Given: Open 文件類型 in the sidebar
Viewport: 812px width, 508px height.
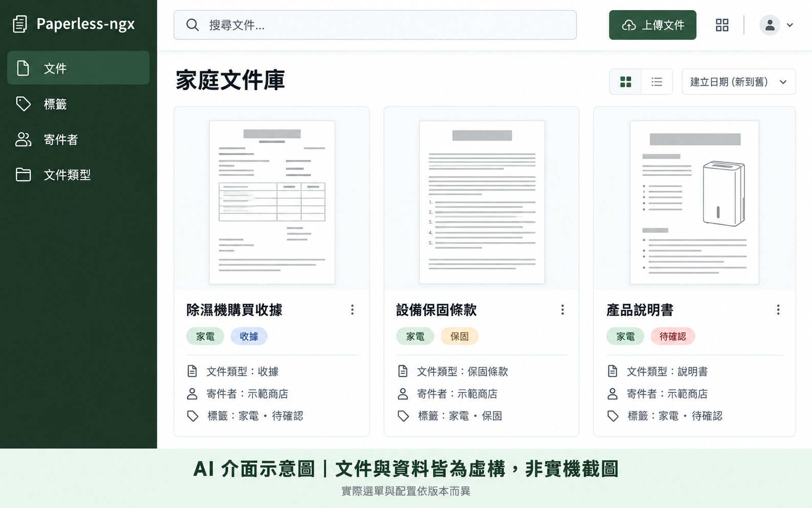Looking at the screenshot, I should click(x=78, y=175).
